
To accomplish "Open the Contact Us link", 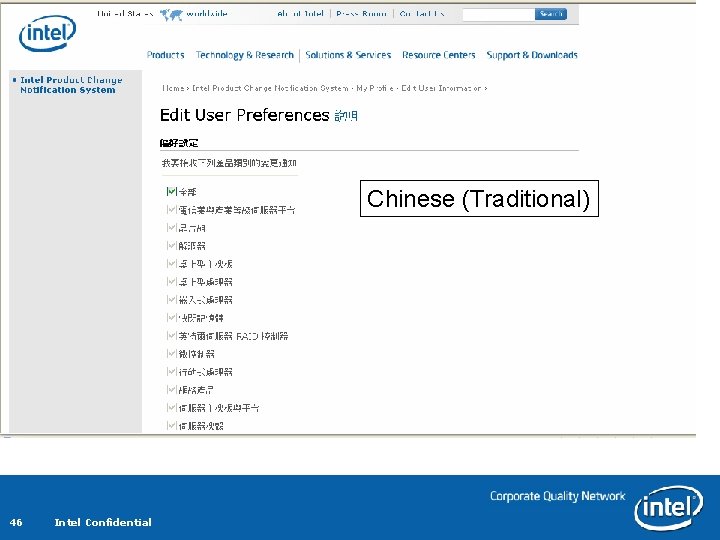I will tap(422, 14).
